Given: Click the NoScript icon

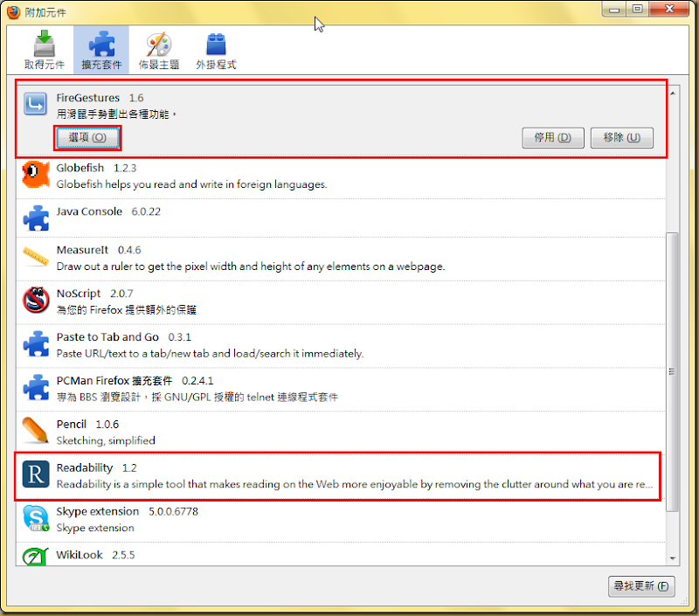Looking at the screenshot, I should click(36, 300).
